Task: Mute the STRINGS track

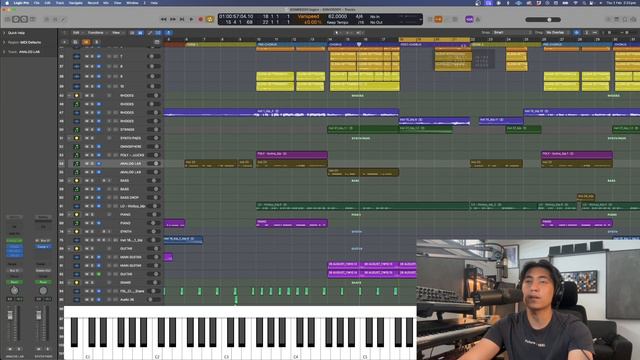Action: [87, 129]
